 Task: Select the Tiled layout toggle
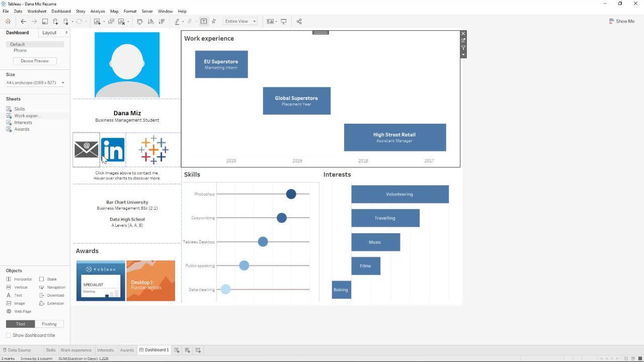(20, 324)
